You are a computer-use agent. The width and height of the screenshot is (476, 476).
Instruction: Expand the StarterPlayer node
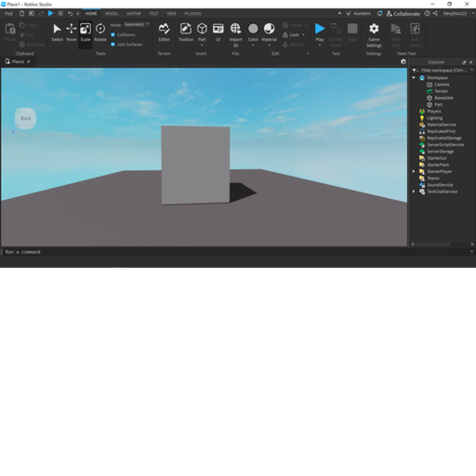point(414,171)
